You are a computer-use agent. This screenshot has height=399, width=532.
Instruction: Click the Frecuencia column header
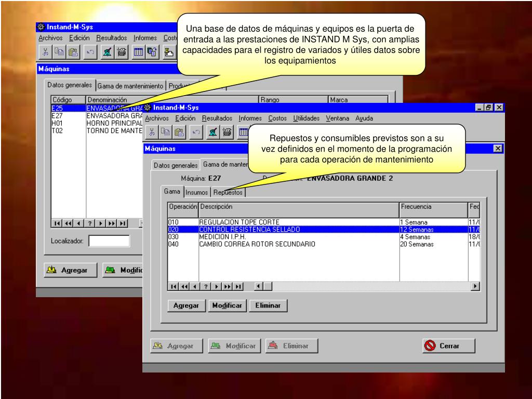click(x=433, y=210)
